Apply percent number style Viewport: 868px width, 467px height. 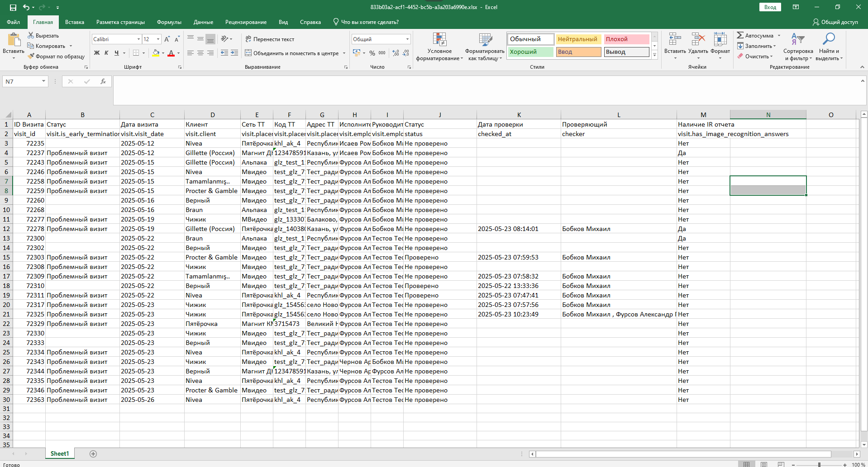(372, 53)
